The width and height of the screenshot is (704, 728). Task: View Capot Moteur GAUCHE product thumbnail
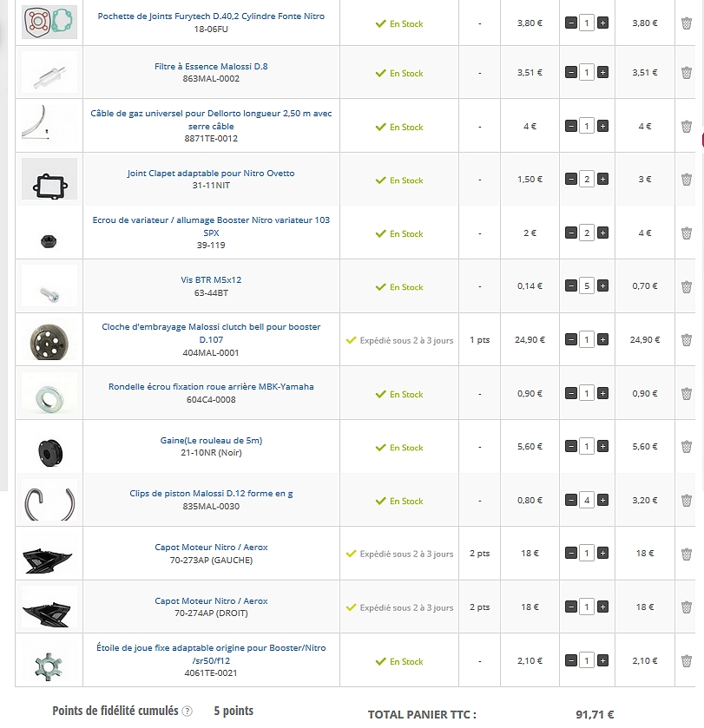pyautogui.click(x=49, y=554)
